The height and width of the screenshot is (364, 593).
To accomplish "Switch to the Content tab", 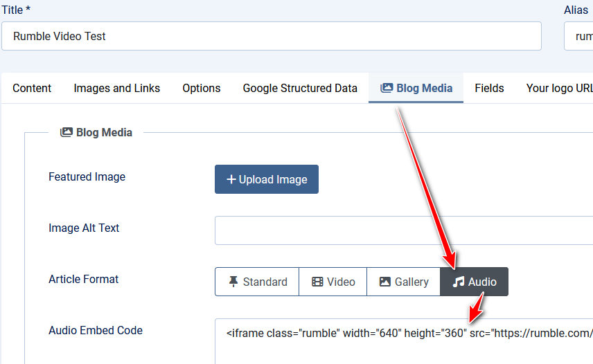I will 32,88.
